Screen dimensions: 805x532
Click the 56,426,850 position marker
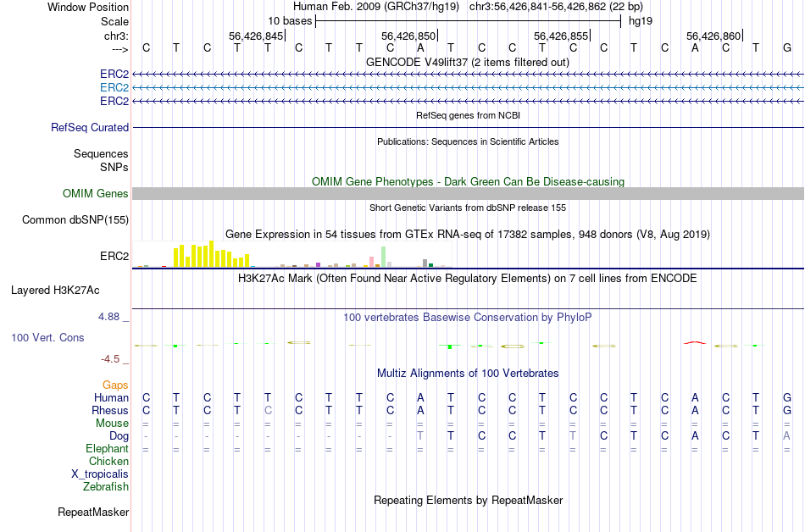pyautogui.click(x=408, y=36)
